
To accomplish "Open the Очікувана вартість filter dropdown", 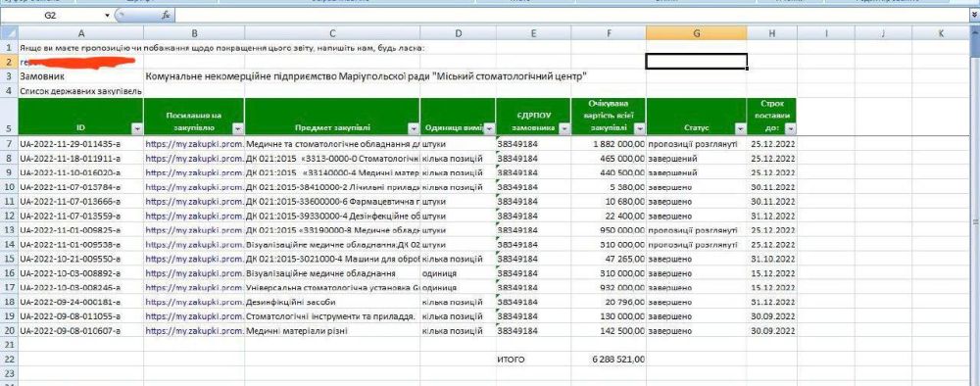I will [639, 128].
